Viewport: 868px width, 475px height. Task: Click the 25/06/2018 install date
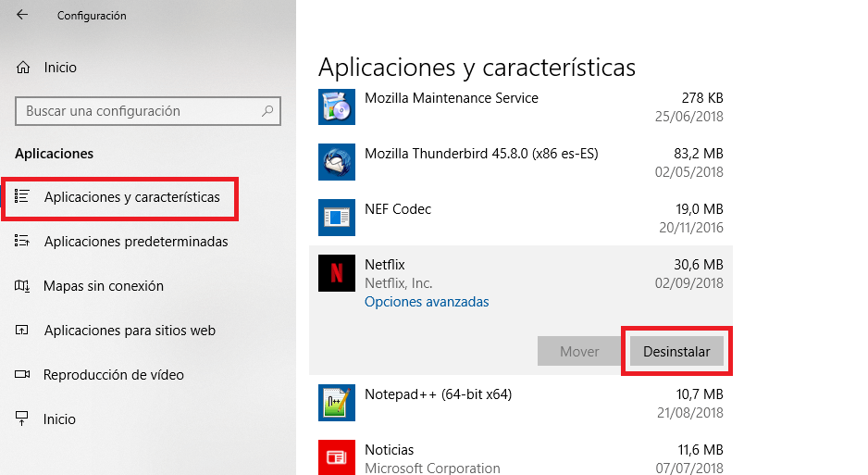[688, 117]
